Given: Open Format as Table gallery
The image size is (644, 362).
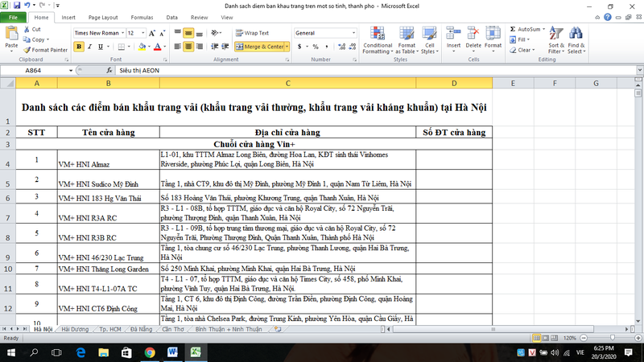Looking at the screenshot, I should [407, 39].
